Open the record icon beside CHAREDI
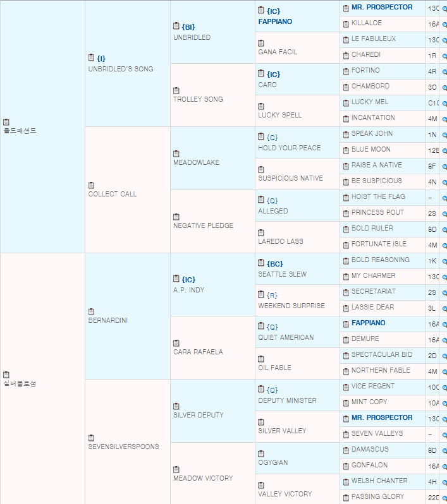Viewport: 447px width, 504px height. click(x=346, y=56)
